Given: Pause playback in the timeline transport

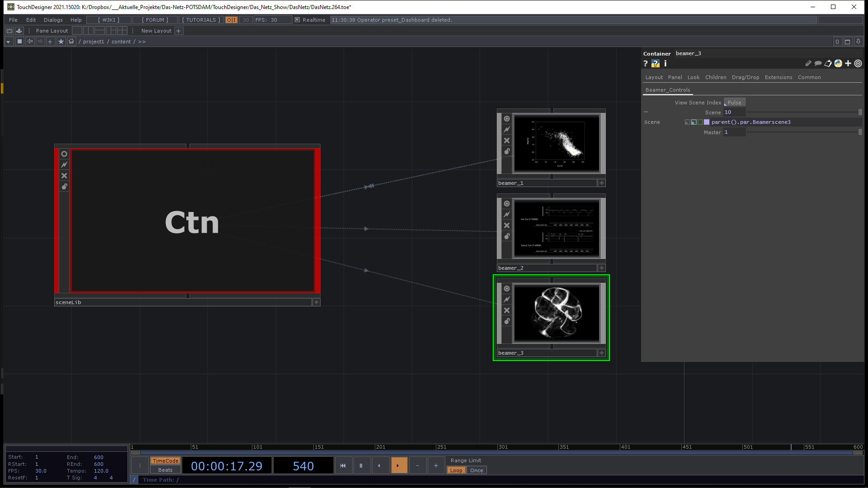Looking at the screenshot, I should pyautogui.click(x=361, y=465).
